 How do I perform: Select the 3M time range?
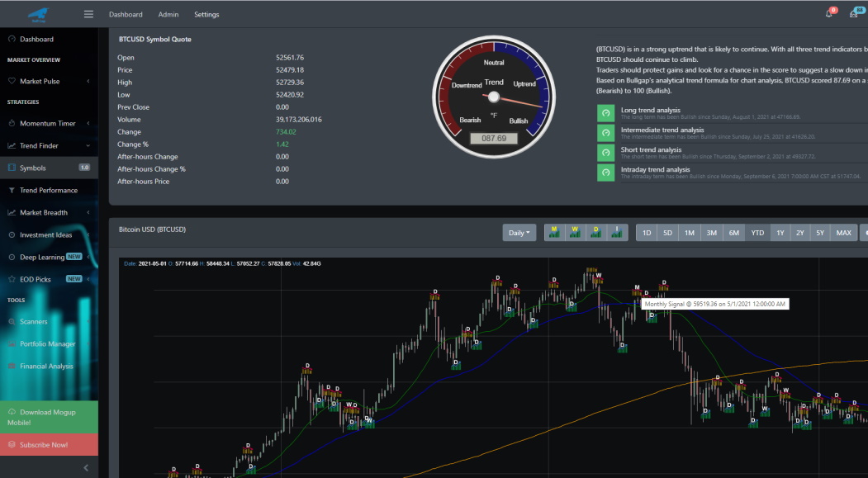coord(711,233)
